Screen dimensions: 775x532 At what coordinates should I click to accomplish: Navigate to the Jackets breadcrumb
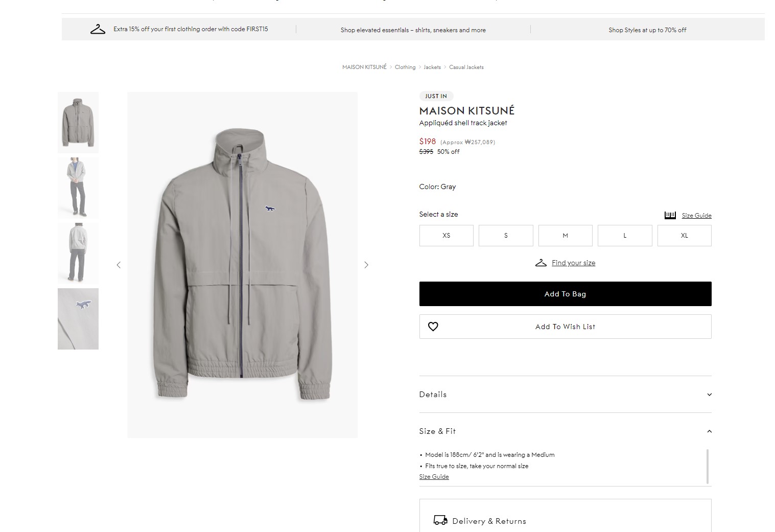[432, 67]
